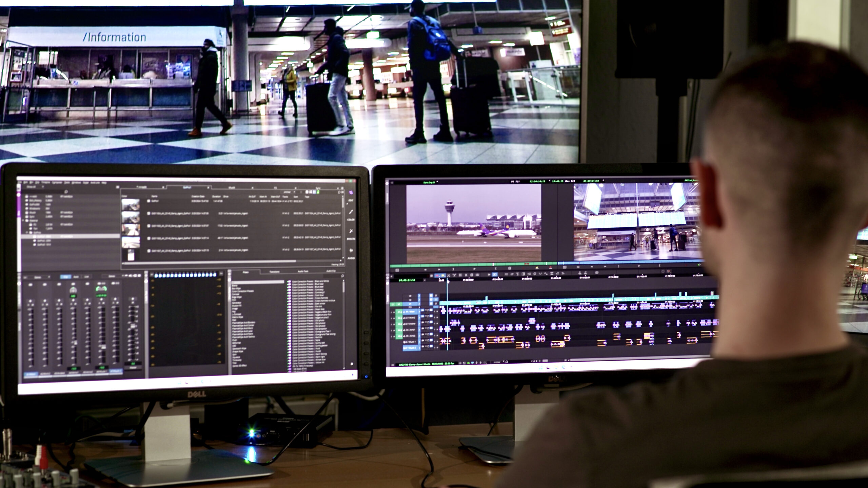Click the fourth mixer channel fader handle
Viewport: 868px width, 488px height.
pos(76,343)
